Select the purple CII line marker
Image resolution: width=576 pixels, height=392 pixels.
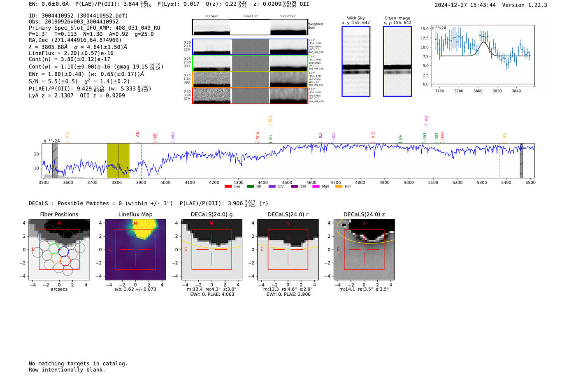point(320,138)
